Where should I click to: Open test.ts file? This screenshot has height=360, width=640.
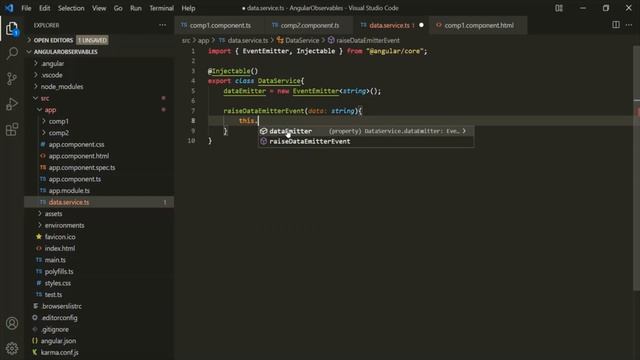tap(53, 295)
